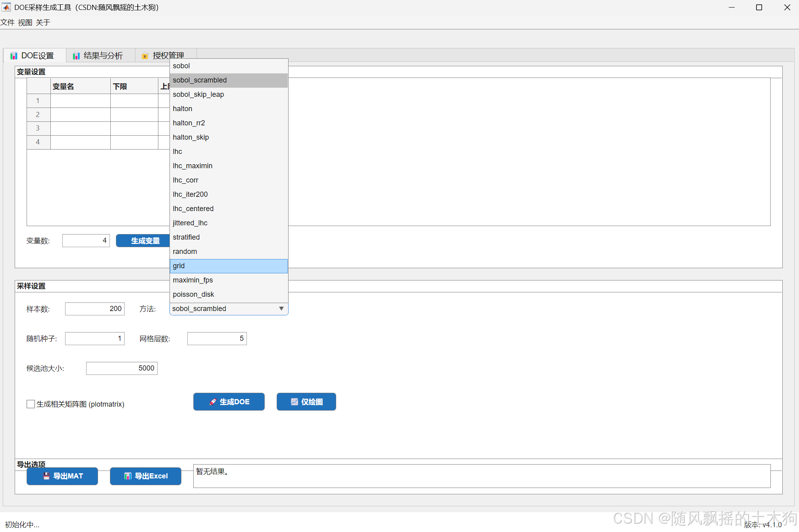Screen dimensions: 799x532
Task: Click the lock icon on 授权管理 tab
Action: click(145, 56)
